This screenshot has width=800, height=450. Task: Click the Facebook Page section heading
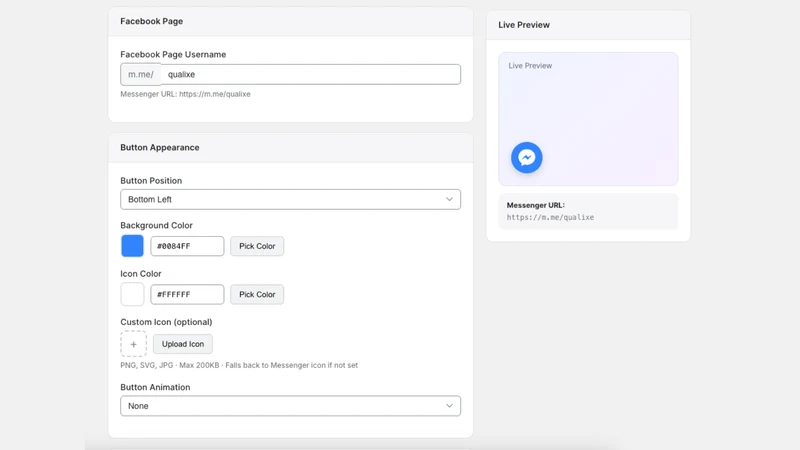(152, 21)
